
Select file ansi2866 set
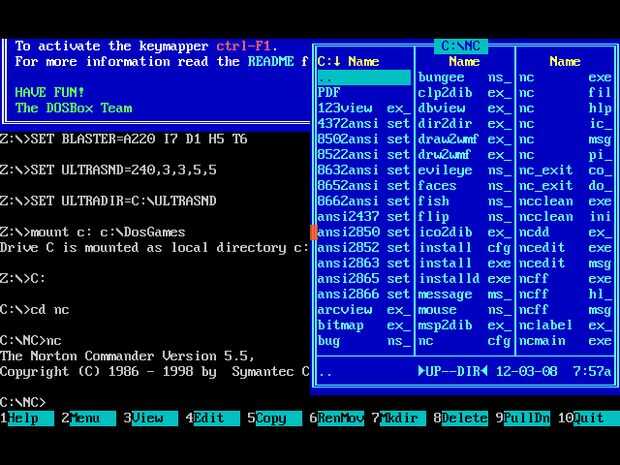pyautogui.click(x=364, y=294)
